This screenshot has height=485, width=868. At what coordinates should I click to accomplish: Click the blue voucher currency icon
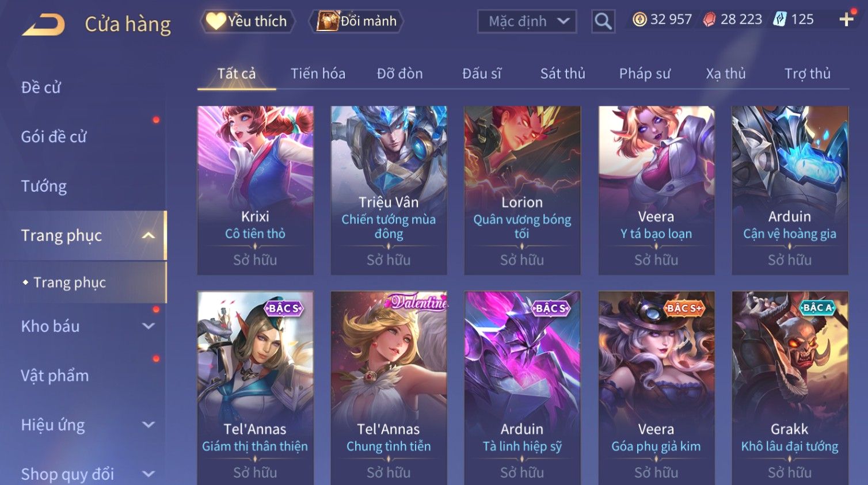pyautogui.click(x=779, y=20)
